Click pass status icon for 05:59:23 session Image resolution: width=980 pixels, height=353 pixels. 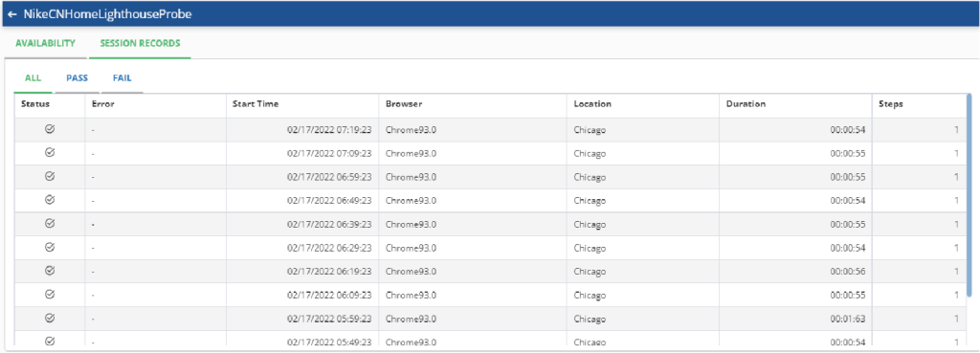[x=50, y=318]
